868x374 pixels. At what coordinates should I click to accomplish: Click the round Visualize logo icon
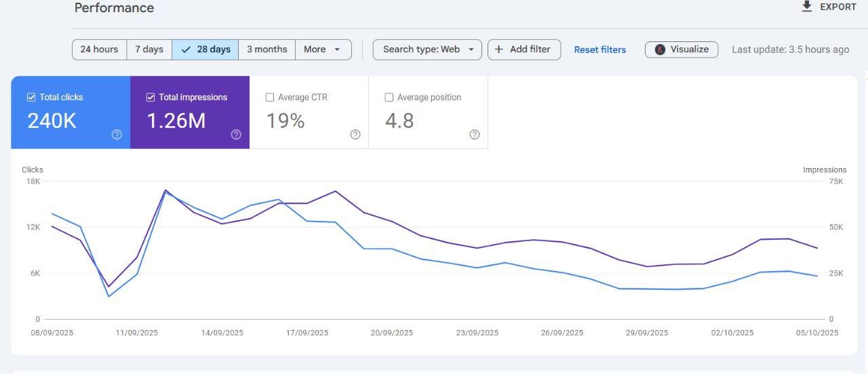660,49
